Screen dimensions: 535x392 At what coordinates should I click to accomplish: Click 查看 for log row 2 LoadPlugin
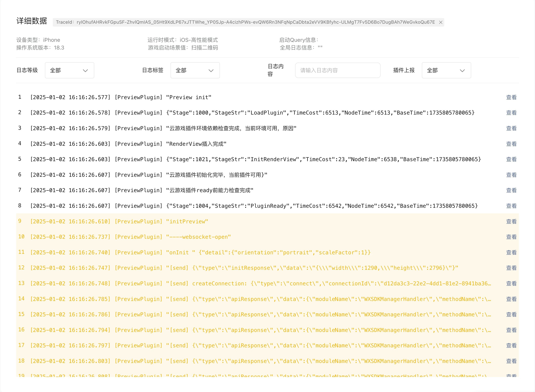[511, 113]
